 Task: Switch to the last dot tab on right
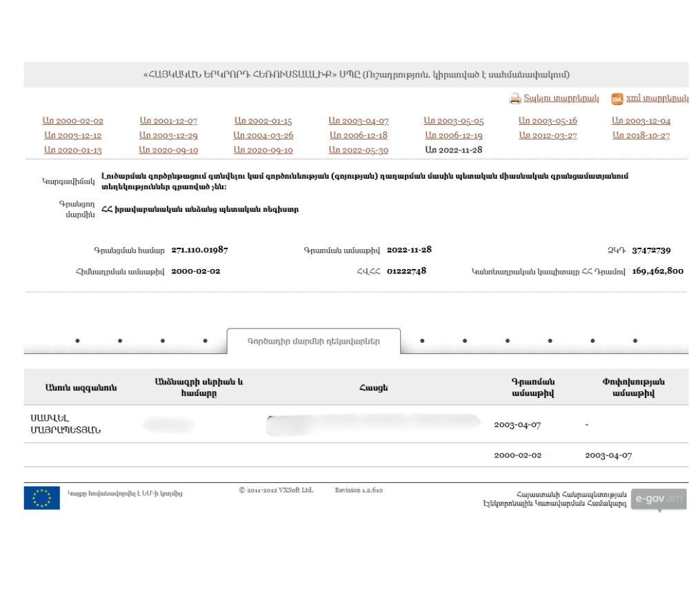[x=634, y=340]
